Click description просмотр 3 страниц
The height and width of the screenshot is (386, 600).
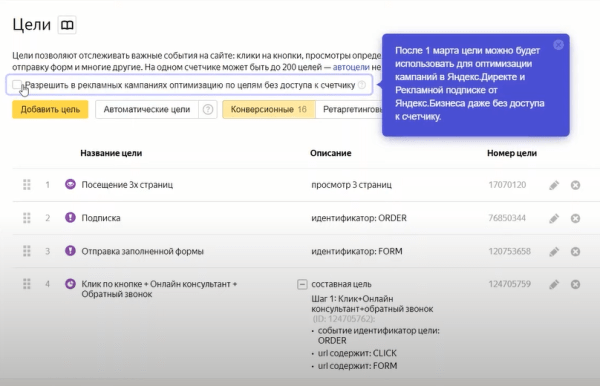pos(351,185)
